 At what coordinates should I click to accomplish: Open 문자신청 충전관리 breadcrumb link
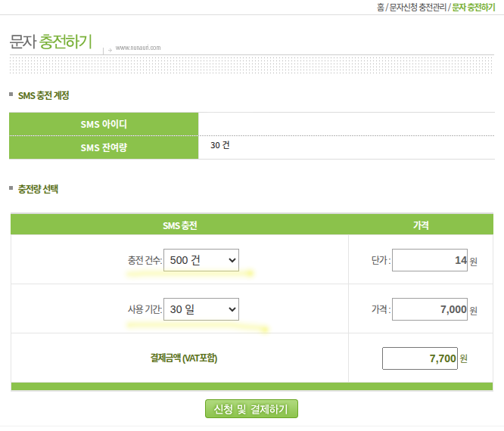coord(418,8)
